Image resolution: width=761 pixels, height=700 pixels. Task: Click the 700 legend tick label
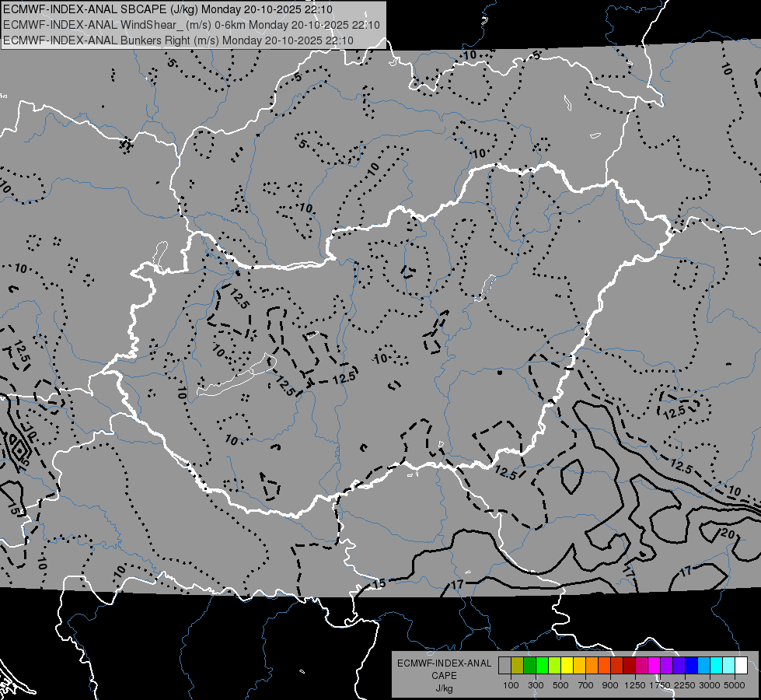(x=586, y=685)
